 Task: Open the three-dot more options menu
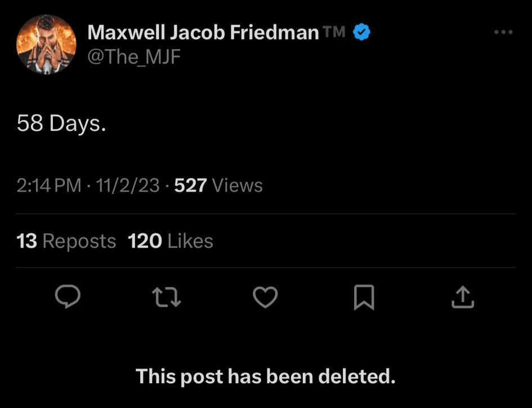click(x=503, y=32)
